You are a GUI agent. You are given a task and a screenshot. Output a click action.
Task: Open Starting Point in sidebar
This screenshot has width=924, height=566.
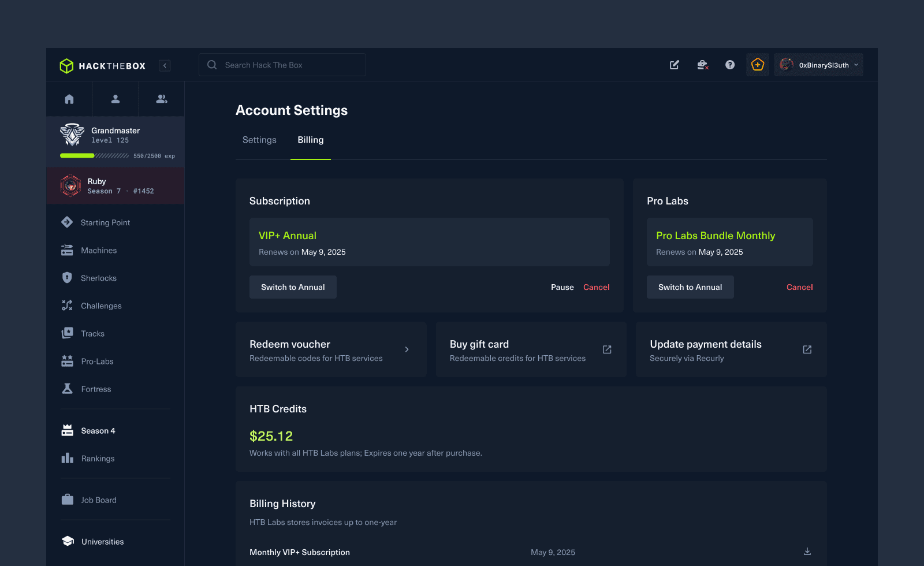pyautogui.click(x=105, y=222)
